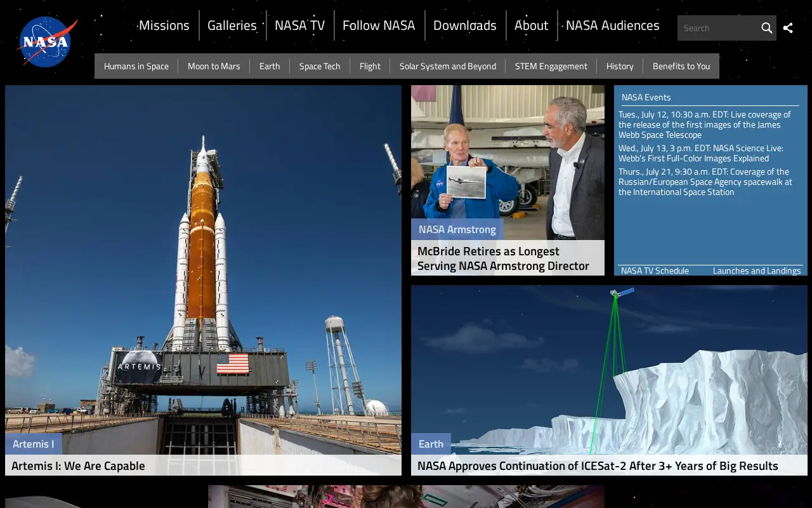Image resolution: width=812 pixels, height=508 pixels.
Task: Open July 12 Webb first images event
Action: coord(705,124)
